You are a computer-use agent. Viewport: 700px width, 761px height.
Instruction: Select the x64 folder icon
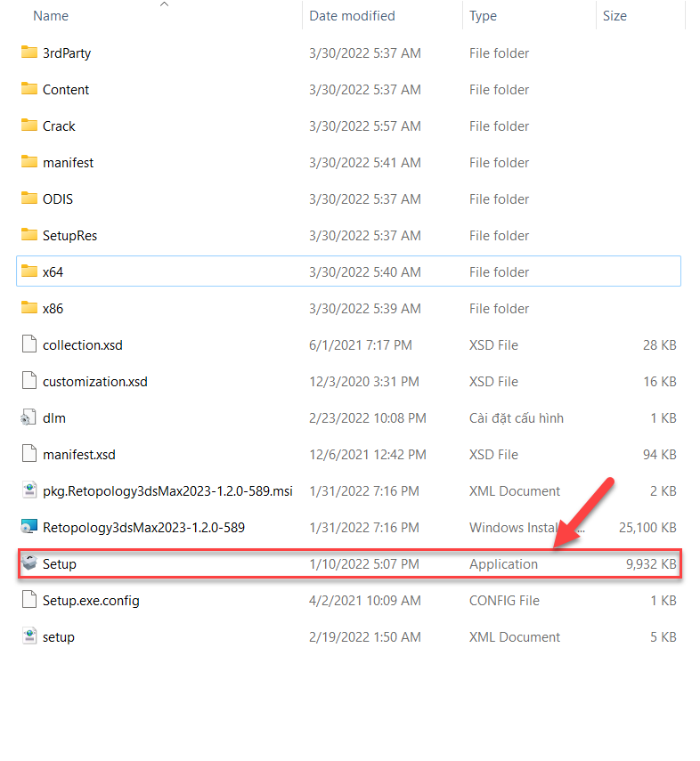(30, 271)
